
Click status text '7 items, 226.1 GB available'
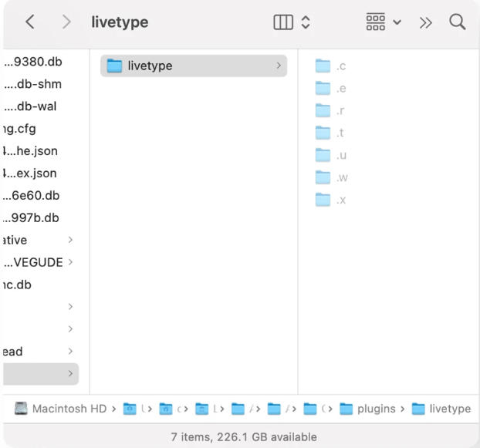point(244,437)
